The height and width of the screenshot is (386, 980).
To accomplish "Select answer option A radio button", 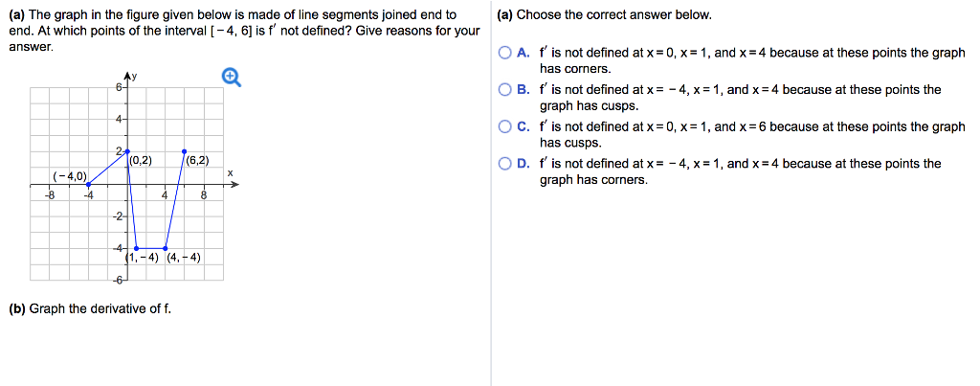I will [x=504, y=54].
